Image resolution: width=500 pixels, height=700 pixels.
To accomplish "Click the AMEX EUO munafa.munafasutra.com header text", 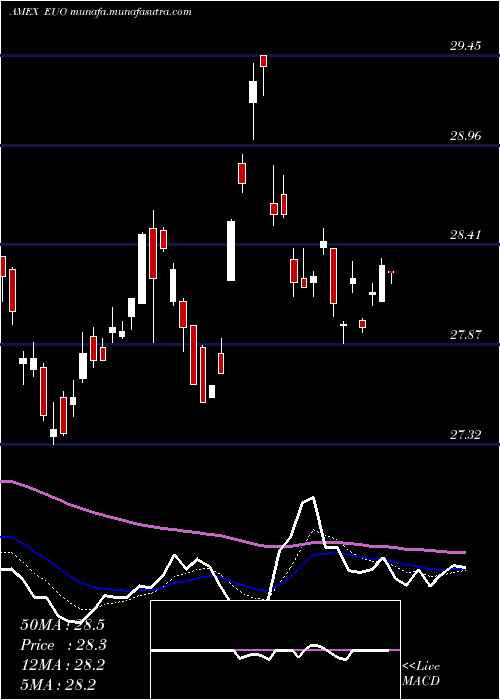I will [x=100, y=12].
